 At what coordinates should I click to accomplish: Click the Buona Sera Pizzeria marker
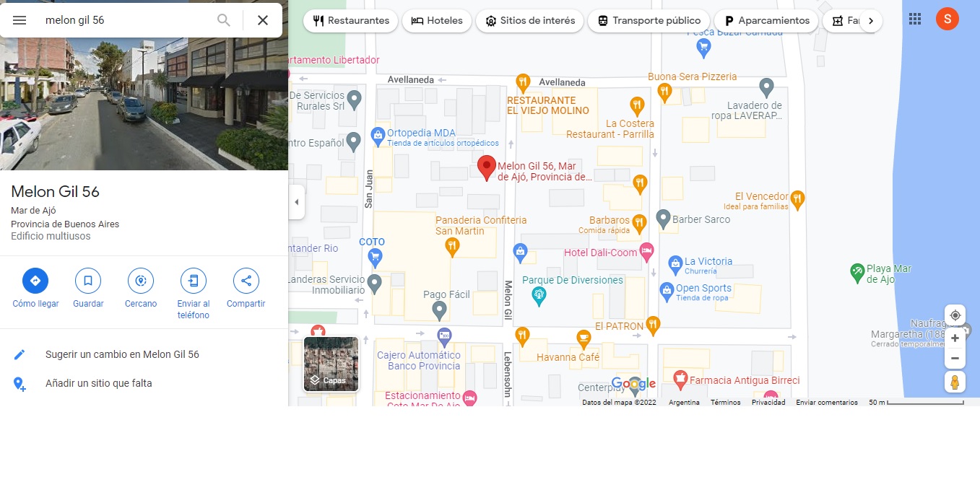tap(665, 92)
